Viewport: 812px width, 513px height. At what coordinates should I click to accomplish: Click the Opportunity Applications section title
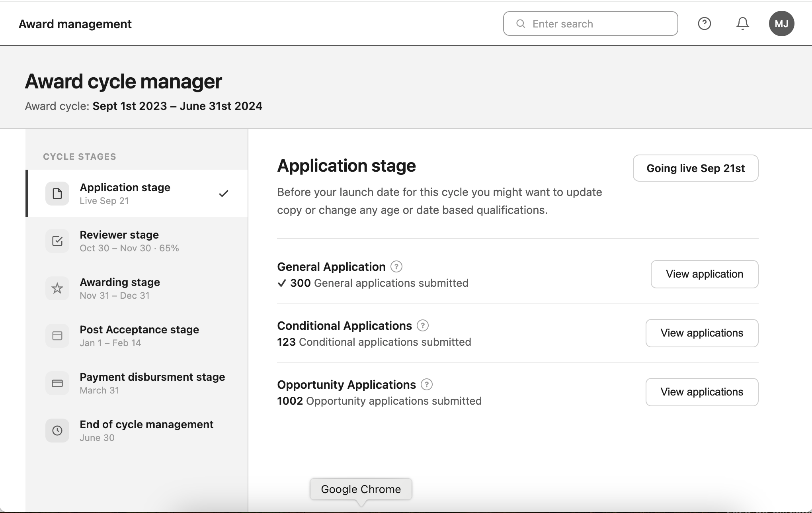coord(346,385)
